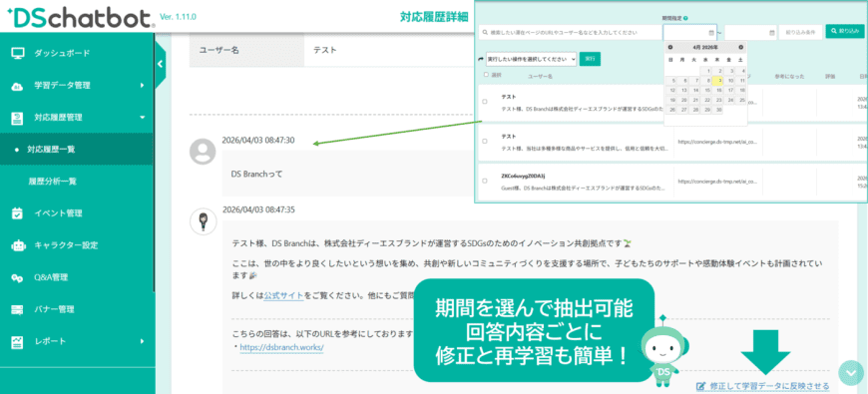Open the start date calendar icon
Image resolution: width=868 pixels, height=394 pixels.
711,33
